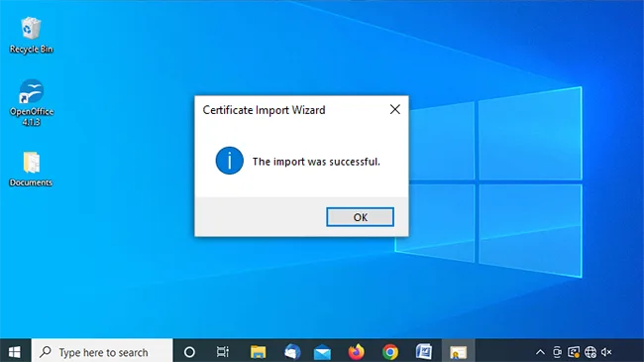Launch File Explorer from the taskbar
The width and height of the screenshot is (644, 362).
pos(258,352)
